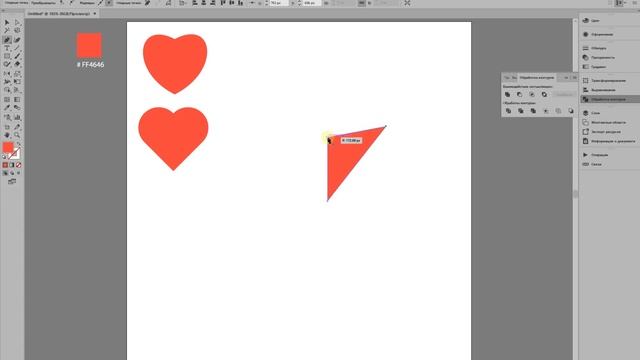Enable Draw Behind mode

tap(11, 173)
